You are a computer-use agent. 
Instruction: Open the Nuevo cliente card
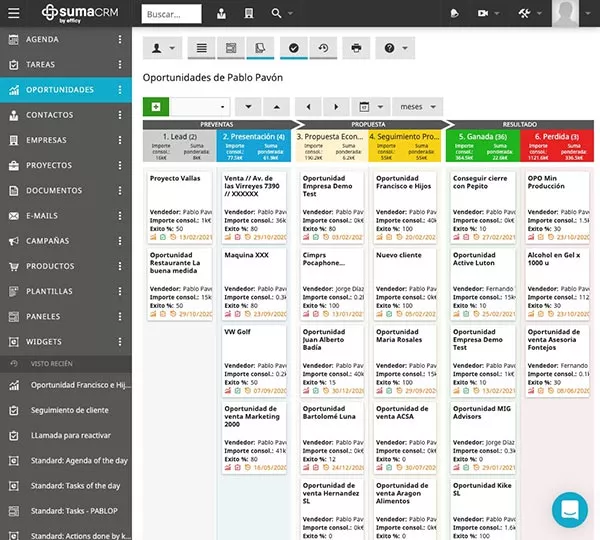click(405, 284)
